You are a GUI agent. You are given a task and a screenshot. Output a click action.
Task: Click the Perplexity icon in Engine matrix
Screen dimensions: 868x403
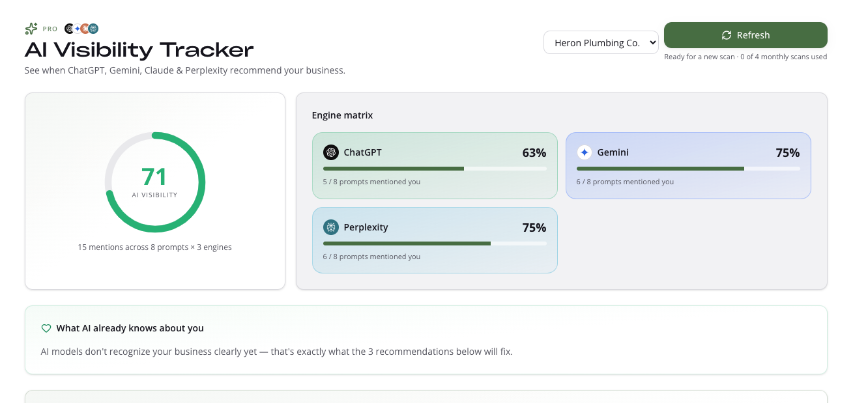tap(331, 227)
